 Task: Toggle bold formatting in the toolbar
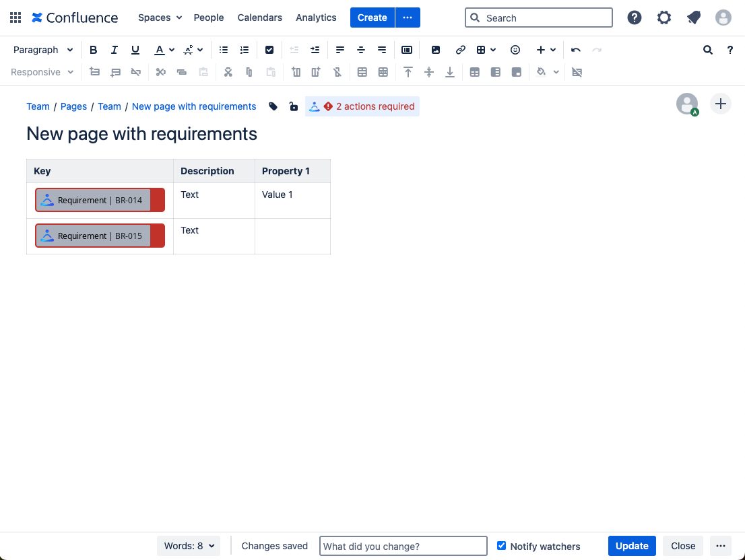pos(94,50)
